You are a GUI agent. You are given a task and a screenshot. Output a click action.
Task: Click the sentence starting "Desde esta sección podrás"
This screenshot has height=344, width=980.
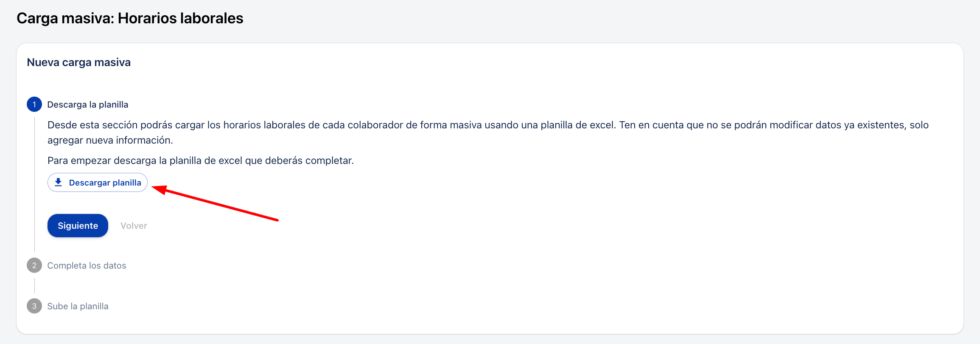point(331,125)
